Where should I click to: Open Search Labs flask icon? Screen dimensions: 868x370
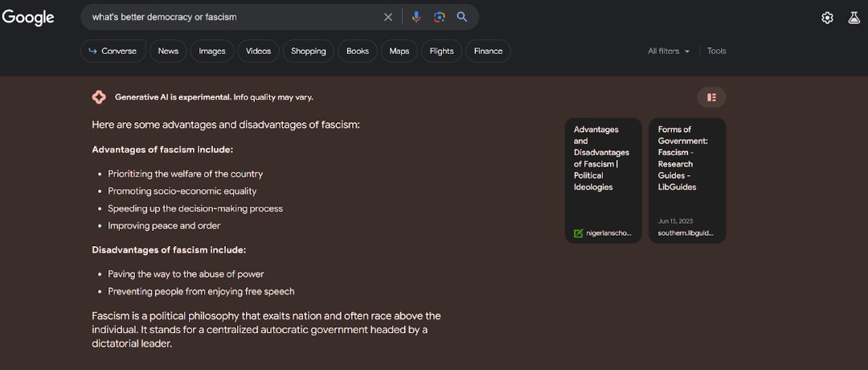pyautogui.click(x=854, y=18)
